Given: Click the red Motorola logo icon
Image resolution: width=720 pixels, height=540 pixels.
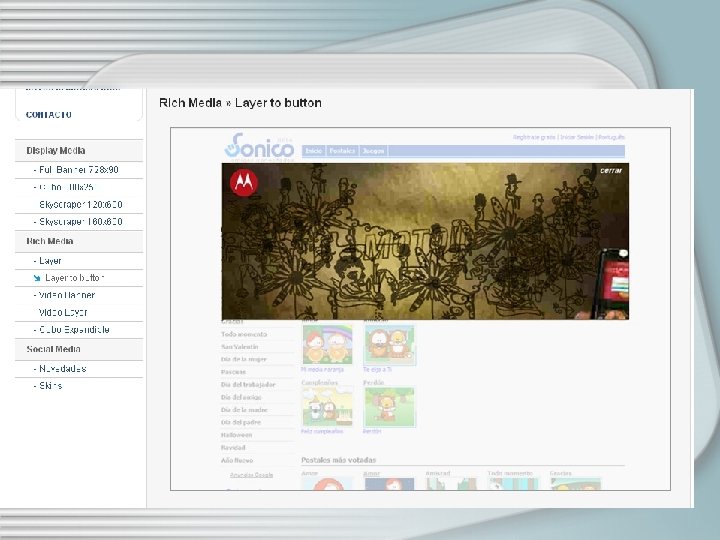Looking at the screenshot, I should click(244, 183).
